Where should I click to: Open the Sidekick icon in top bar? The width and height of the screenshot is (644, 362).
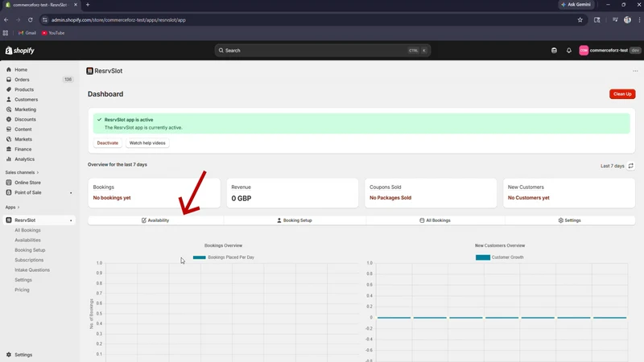pos(554,51)
